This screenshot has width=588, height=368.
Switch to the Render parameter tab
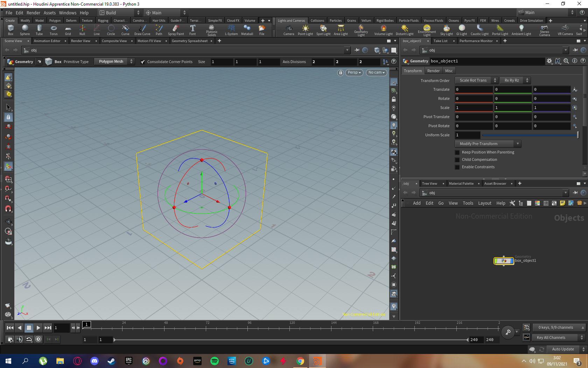[x=433, y=71]
